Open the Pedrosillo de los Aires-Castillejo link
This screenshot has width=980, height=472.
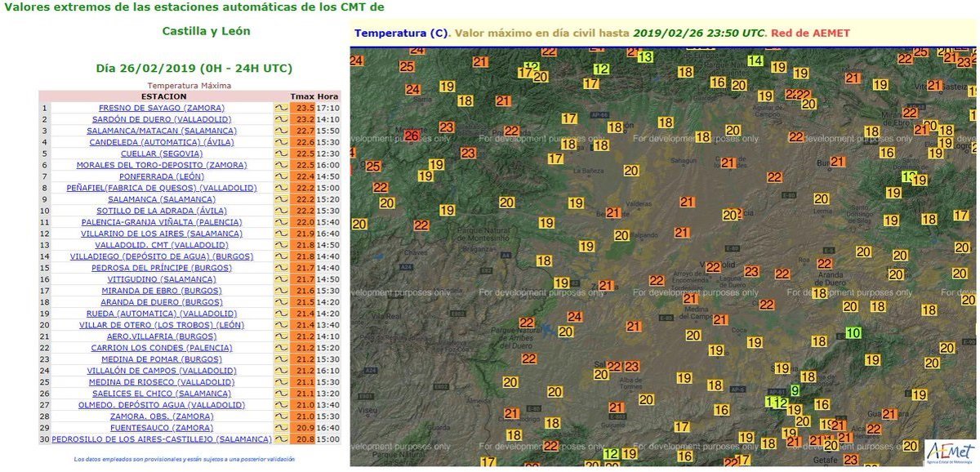[162, 439]
